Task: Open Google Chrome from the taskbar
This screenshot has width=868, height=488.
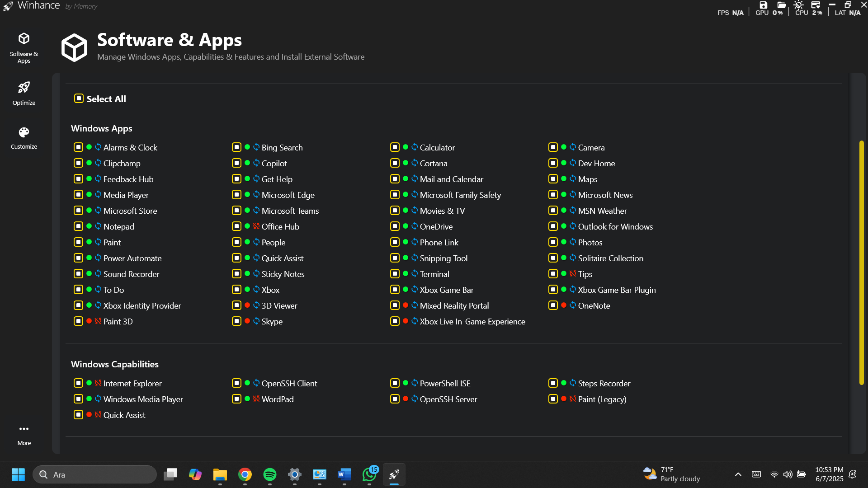Action: click(245, 474)
